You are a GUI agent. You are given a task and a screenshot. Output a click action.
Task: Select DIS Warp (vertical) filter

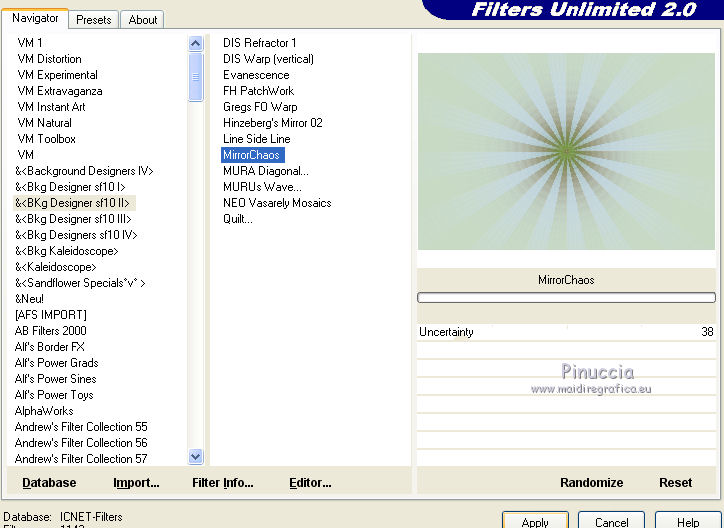[268, 59]
